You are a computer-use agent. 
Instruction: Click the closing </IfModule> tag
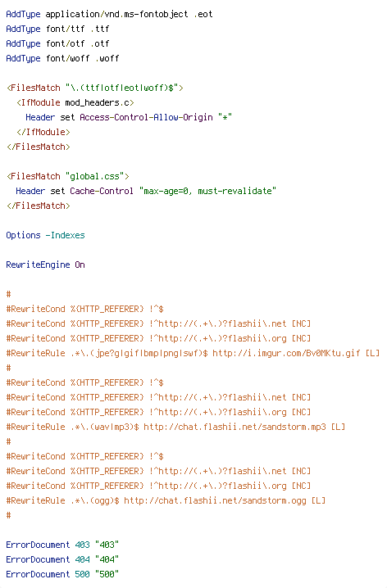coord(43,132)
